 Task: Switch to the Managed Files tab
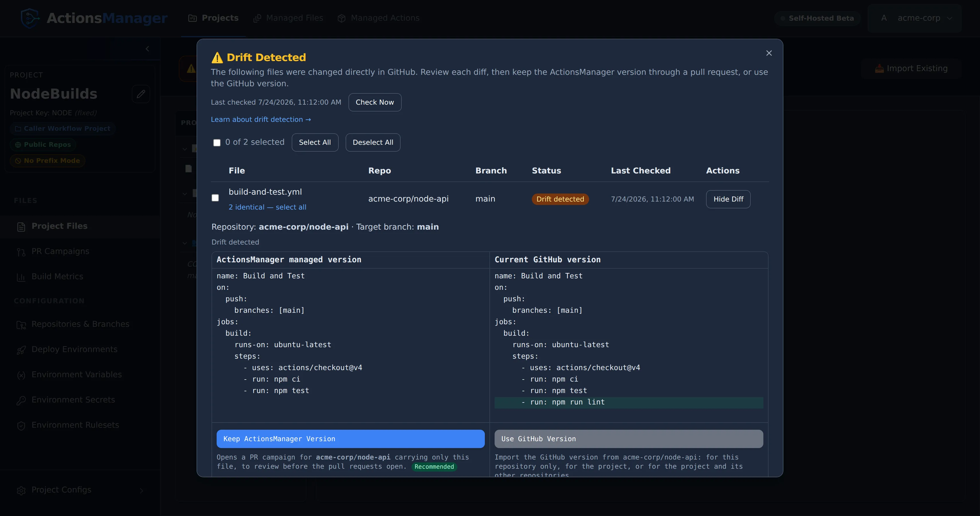[288, 18]
